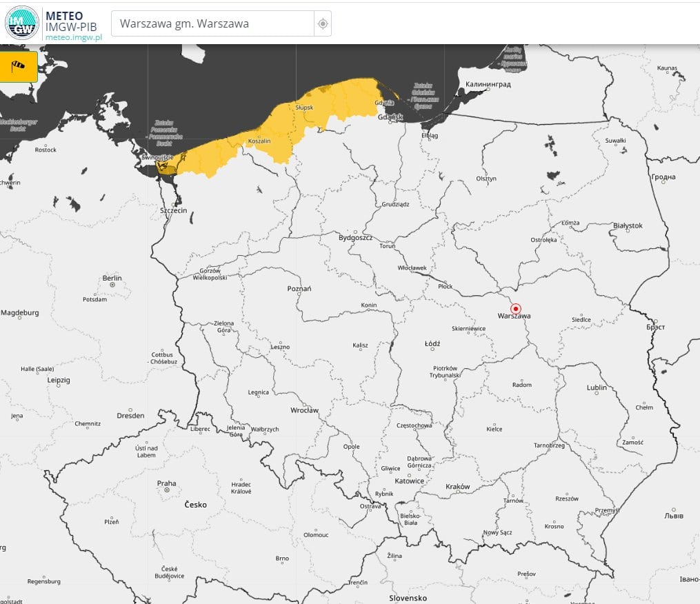Screen dimensions: 700x604
Task: Click the red Warszawa location marker
Action: tap(515, 308)
